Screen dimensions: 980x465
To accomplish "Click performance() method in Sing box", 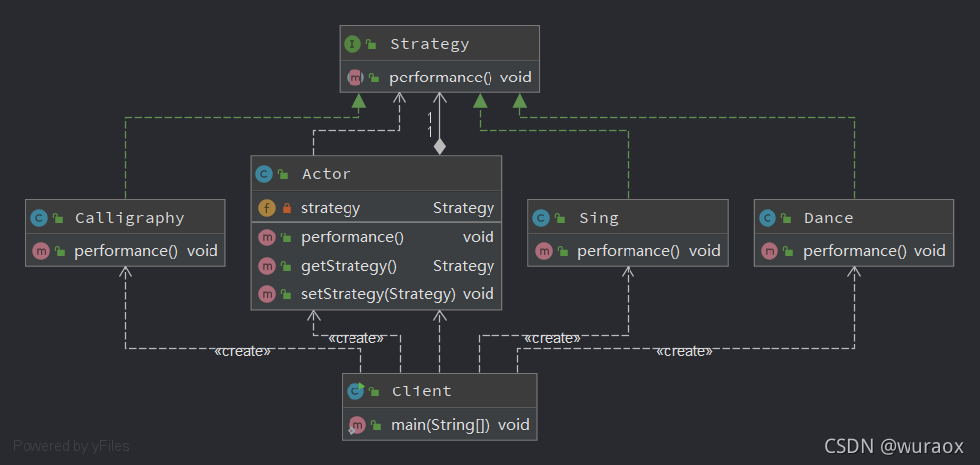I will (x=629, y=251).
